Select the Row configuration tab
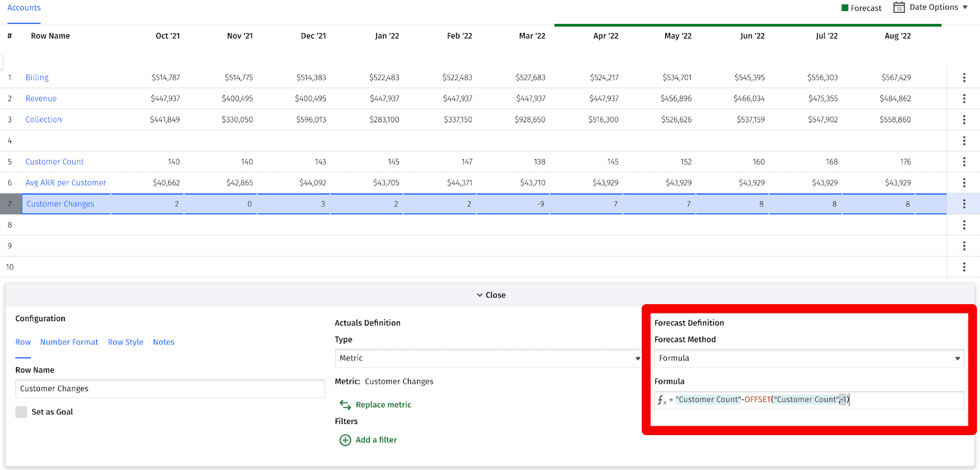 click(23, 342)
